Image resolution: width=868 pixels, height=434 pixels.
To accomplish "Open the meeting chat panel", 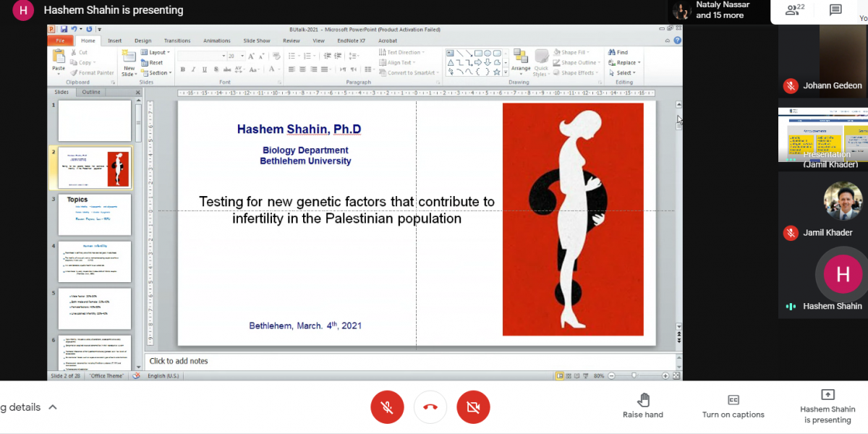I will pyautogui.click(x=835, y=10).
